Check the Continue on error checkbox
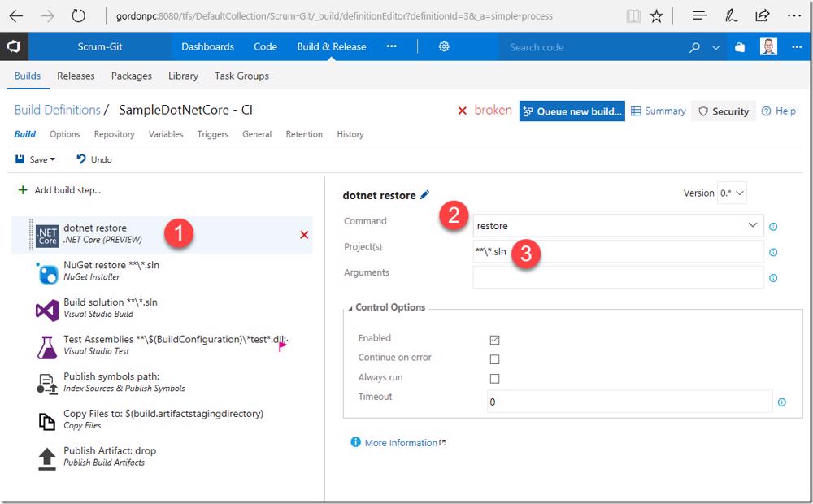 coord(494,358)
